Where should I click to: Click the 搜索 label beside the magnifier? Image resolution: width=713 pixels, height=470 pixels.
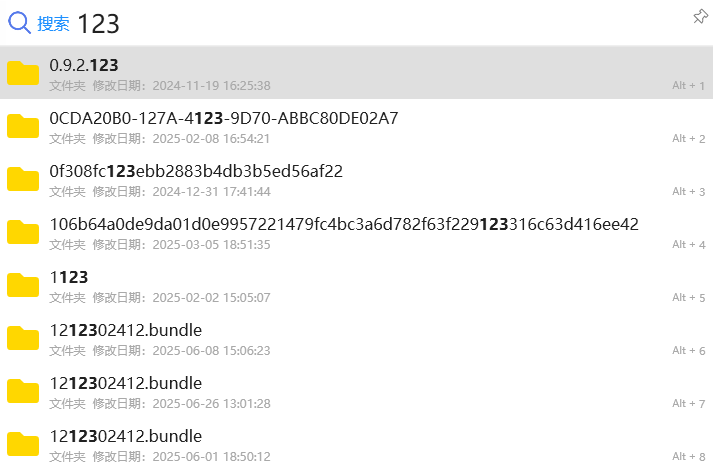(53, 24)
